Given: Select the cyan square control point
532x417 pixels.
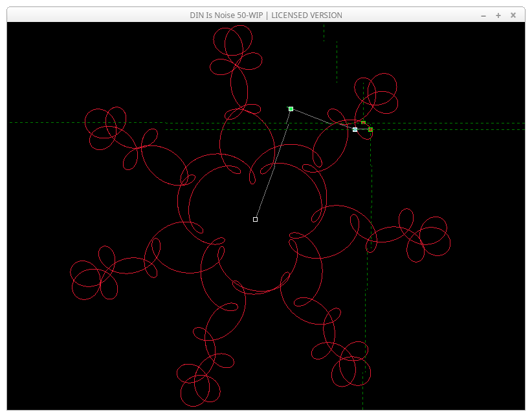Looking at the screenshot, I should [355, 130].
